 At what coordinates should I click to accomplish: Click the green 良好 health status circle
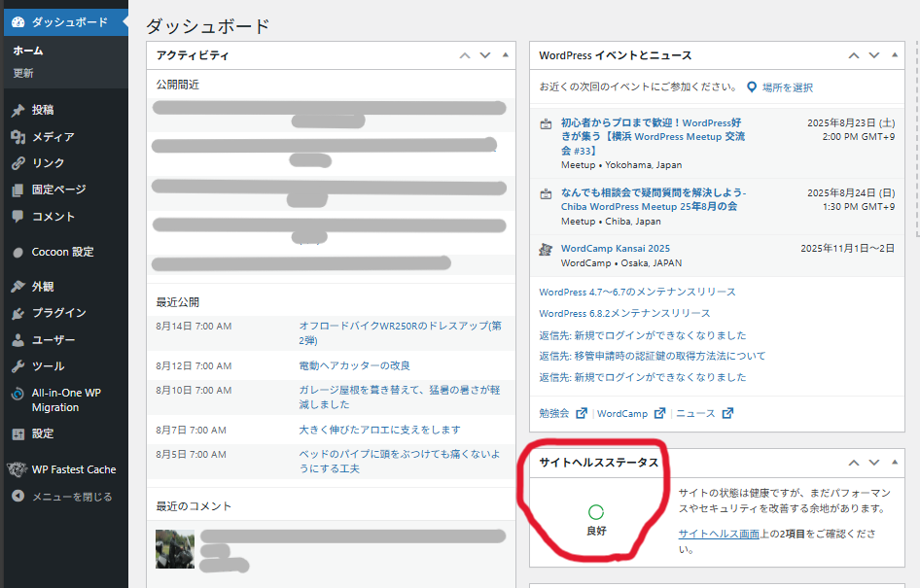tap(596, 512)
